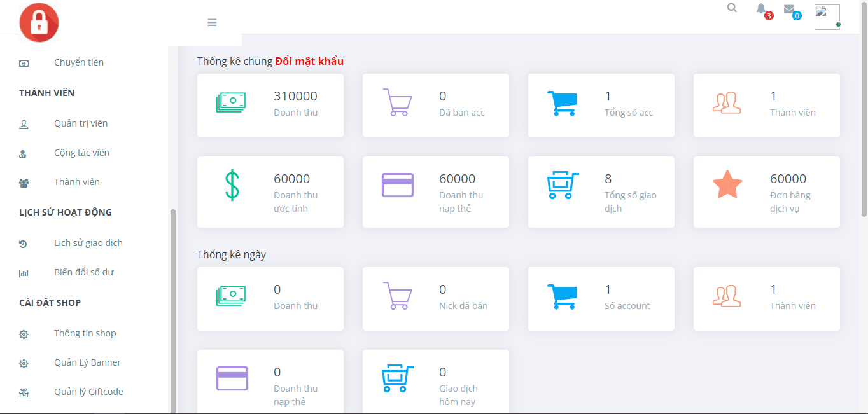The image size is (868, 414).
Task: Open Lịch sử giao dịch history icon
Action: point(24,244)
